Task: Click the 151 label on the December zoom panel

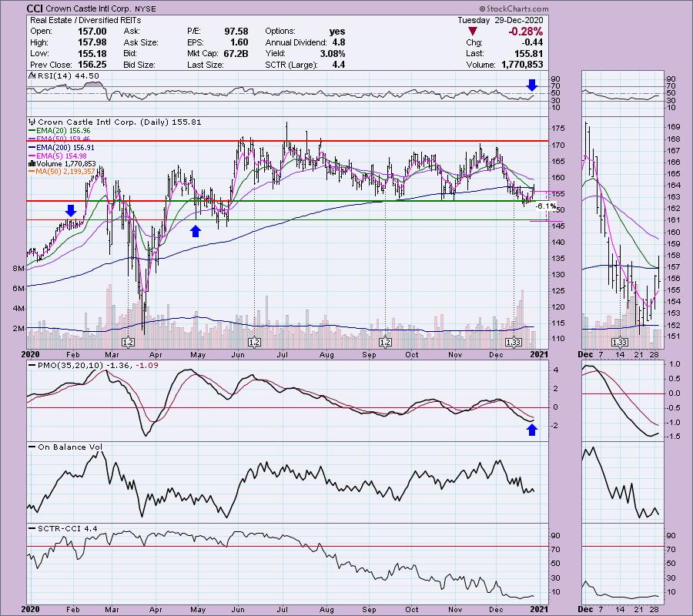Action: click(674, 336)
